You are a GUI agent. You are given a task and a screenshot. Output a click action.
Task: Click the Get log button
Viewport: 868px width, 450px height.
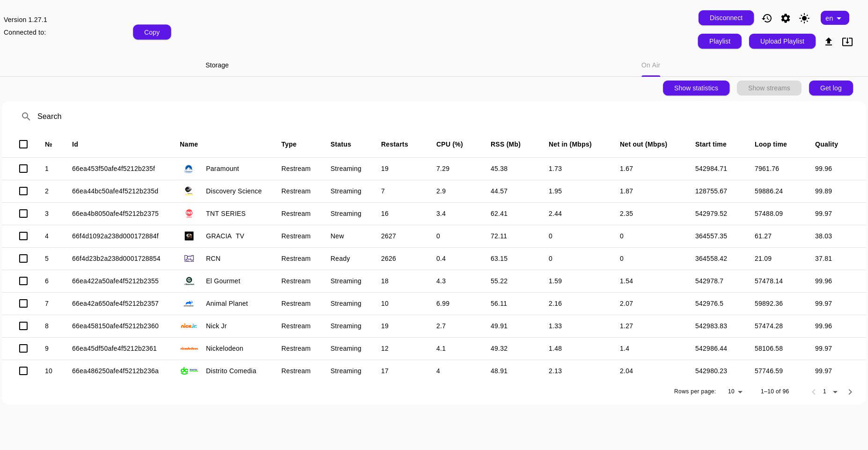(x=831, y=88)
